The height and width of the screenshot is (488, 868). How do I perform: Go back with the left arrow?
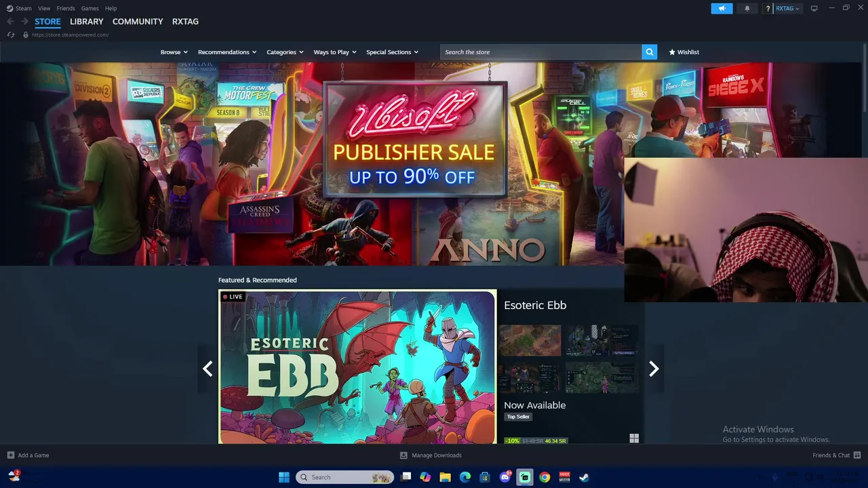click(10, 22)
